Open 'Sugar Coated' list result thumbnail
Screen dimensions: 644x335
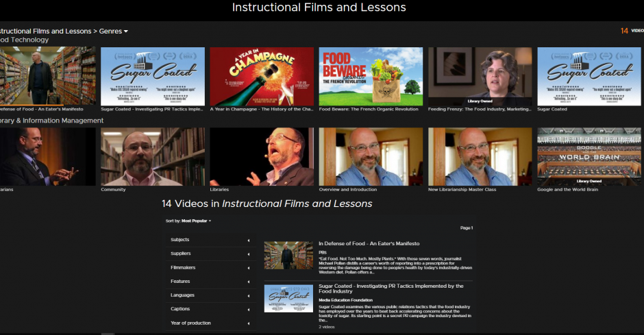[288, 299]
